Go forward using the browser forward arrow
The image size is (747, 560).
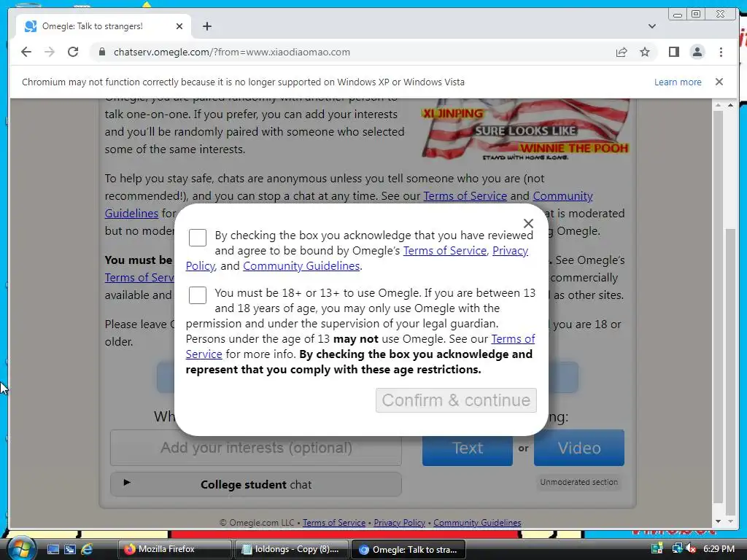point(50,52)
